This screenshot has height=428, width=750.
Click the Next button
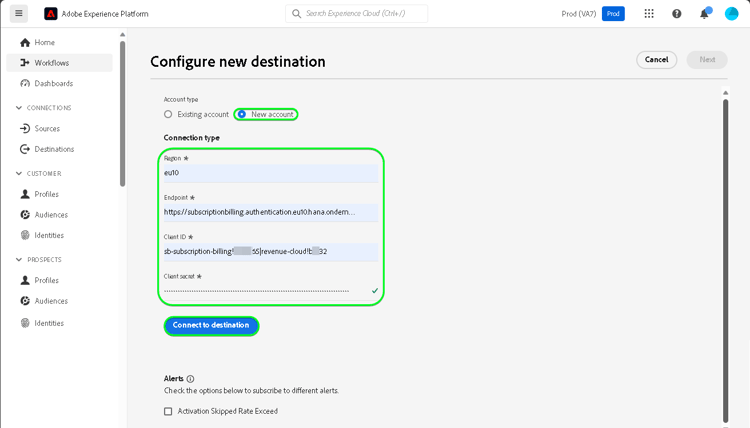pyautogui.click(x=707, y=60)
